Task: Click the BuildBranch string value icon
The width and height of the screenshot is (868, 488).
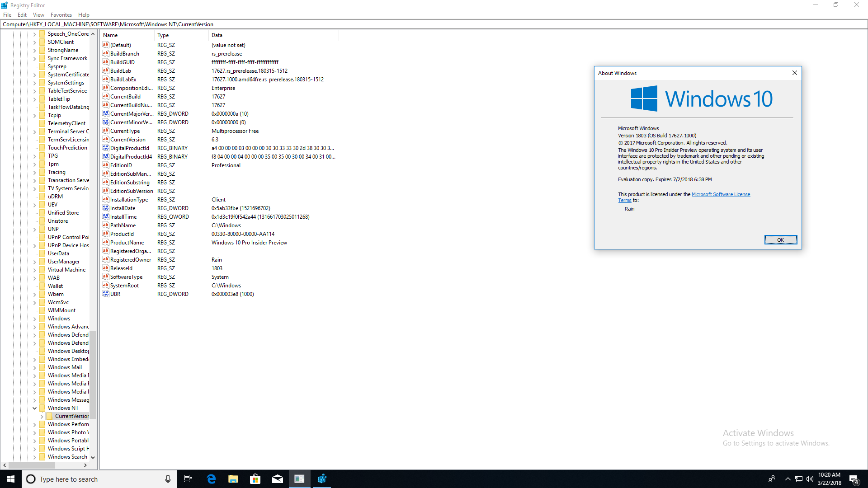Action: (x=106, y=53)
